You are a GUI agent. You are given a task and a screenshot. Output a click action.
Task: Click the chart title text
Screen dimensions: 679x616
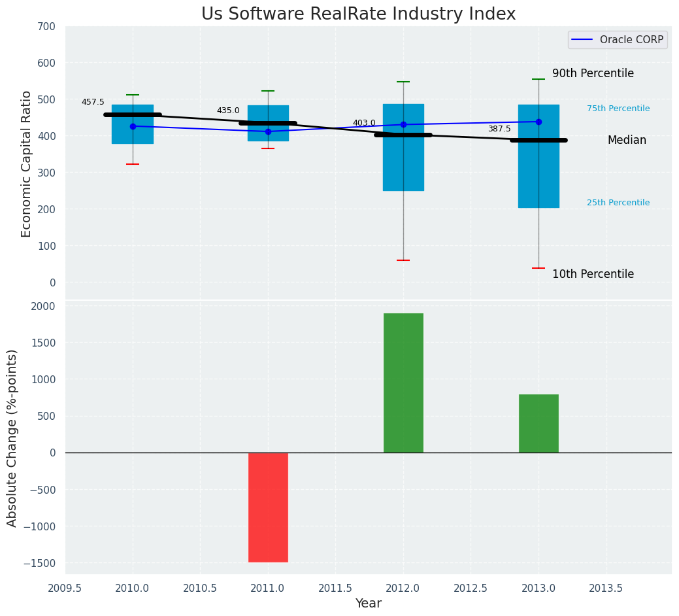point(358,14)
